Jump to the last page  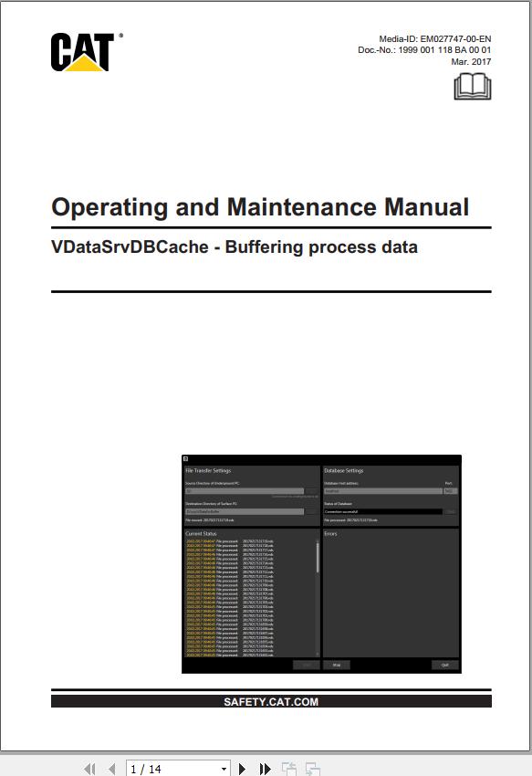click(x=266, y=769)
